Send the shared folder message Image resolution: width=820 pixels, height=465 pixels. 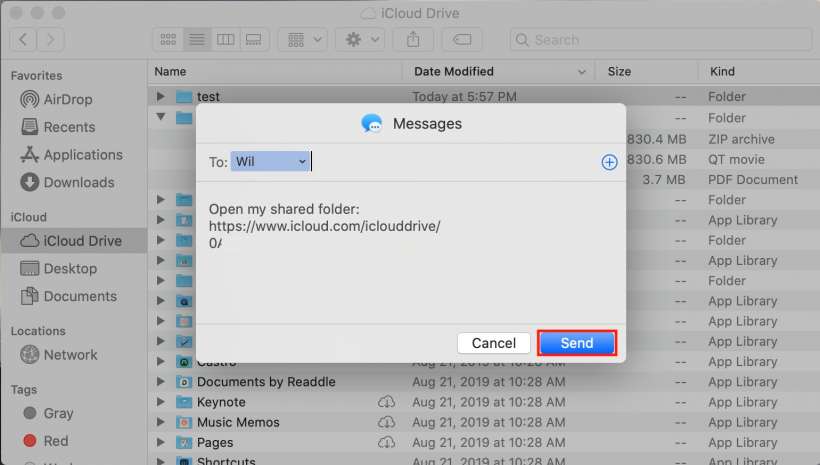click(x=577, y=343)
